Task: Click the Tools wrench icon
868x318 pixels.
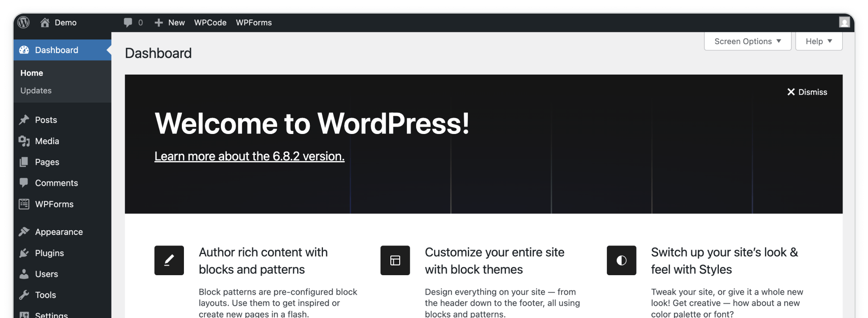Action: pyautogui.click(x=24, y=295)
